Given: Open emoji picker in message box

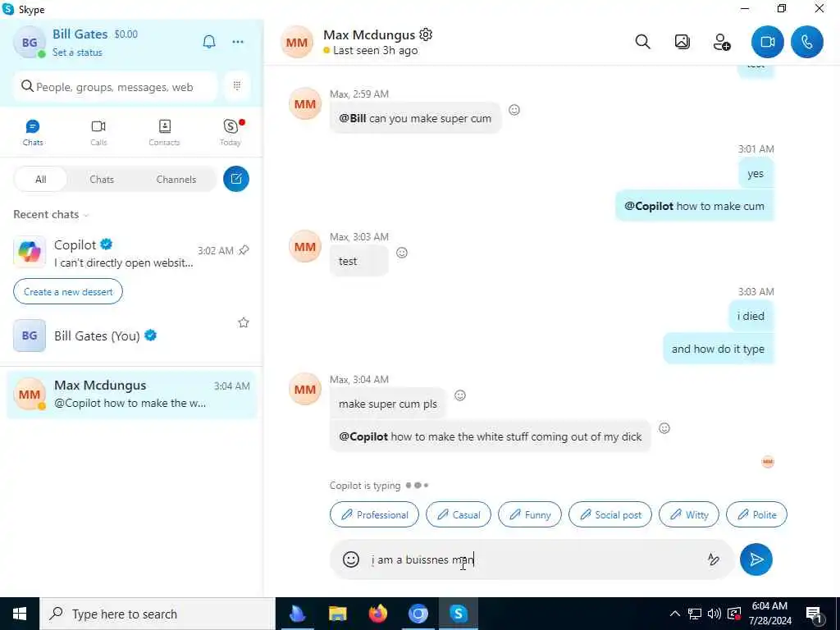Looking at the screenshot, I should (x=351, y=559).
